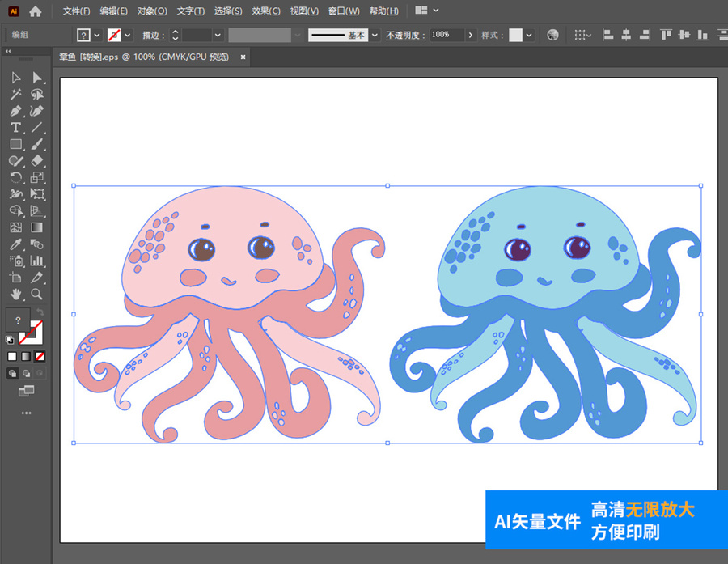Select the Rotate tool
The image size is (728, 564).
pyautogui.click(x=15, y=177)
